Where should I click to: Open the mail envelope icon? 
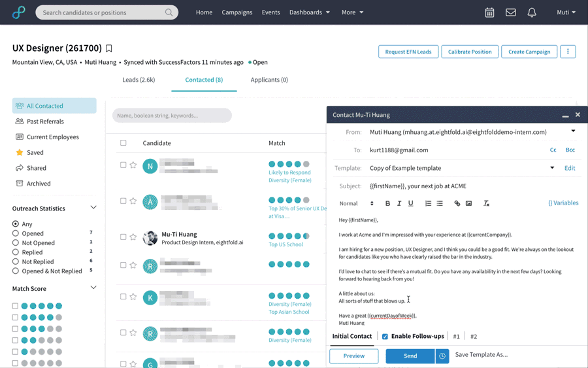click(x=510, y=12)
